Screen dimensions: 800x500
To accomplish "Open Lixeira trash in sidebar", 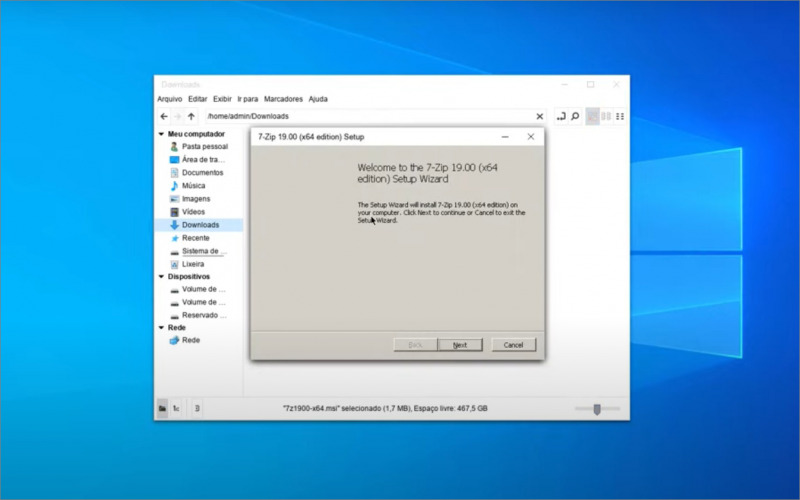I will 192,264.
